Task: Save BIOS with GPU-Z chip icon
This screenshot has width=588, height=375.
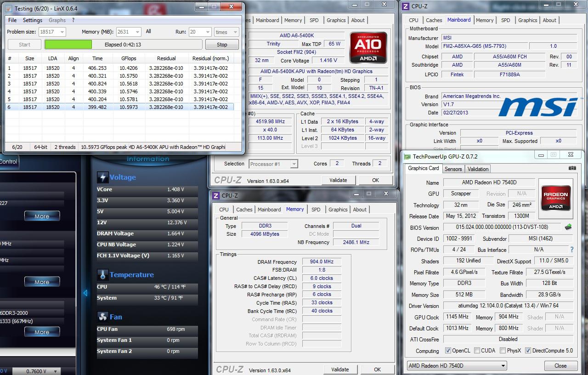Action: (569, 227)
